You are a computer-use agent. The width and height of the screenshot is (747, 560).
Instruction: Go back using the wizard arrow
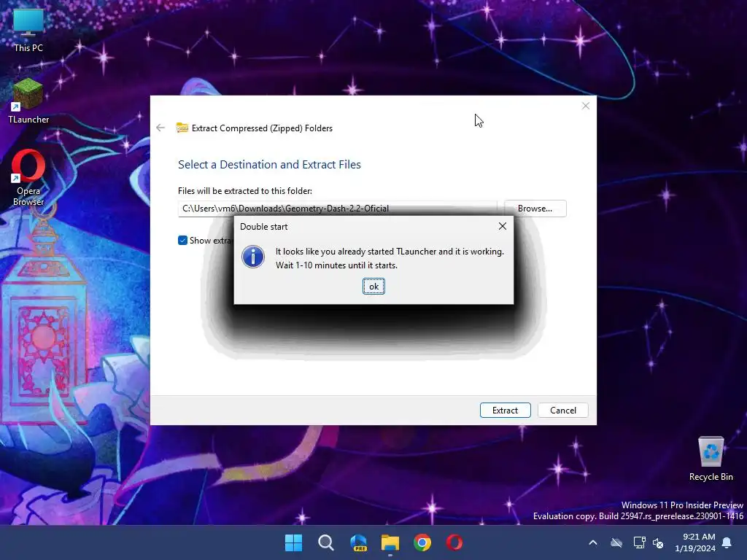pyautogui.click(x=160, y=128)
